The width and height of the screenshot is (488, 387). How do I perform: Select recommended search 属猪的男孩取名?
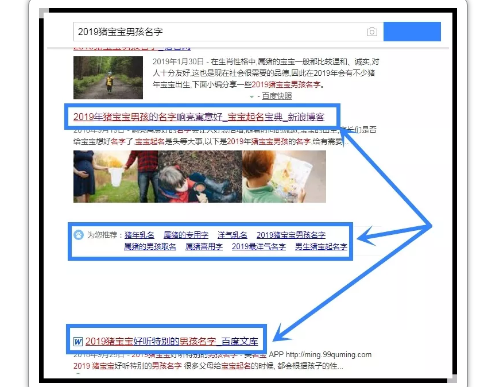click(x=150, y=247)
